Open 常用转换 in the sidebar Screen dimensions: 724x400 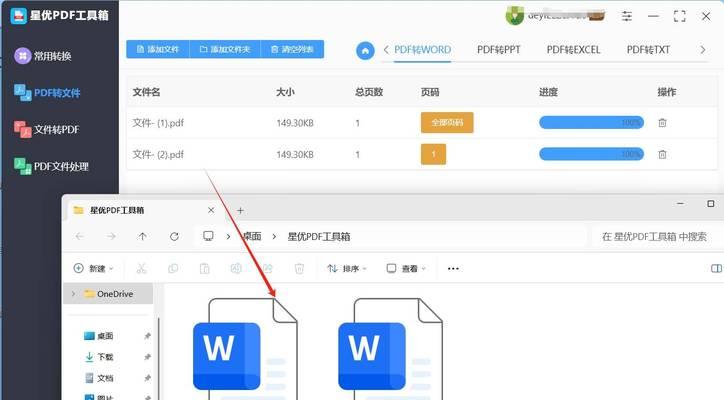[42, 56]
